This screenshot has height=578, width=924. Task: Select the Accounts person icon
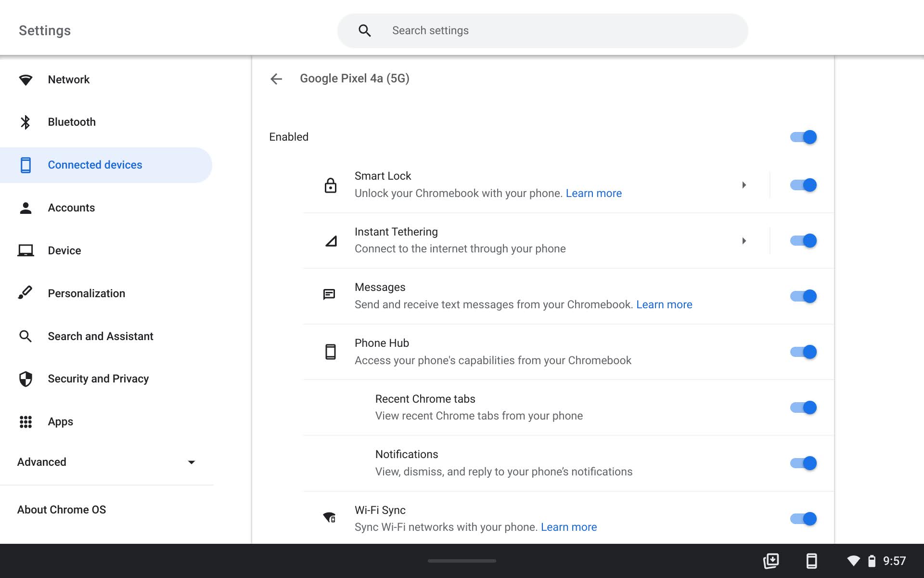coord(26,208)
